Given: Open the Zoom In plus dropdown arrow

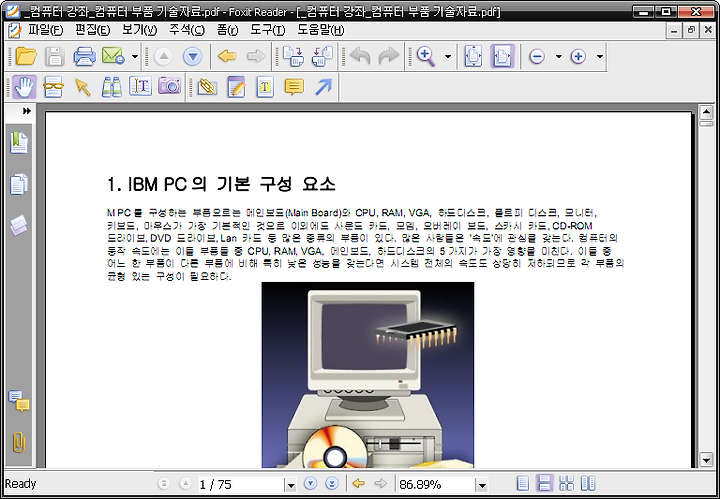Looking at the screenshot, I should tap(600, 57).
